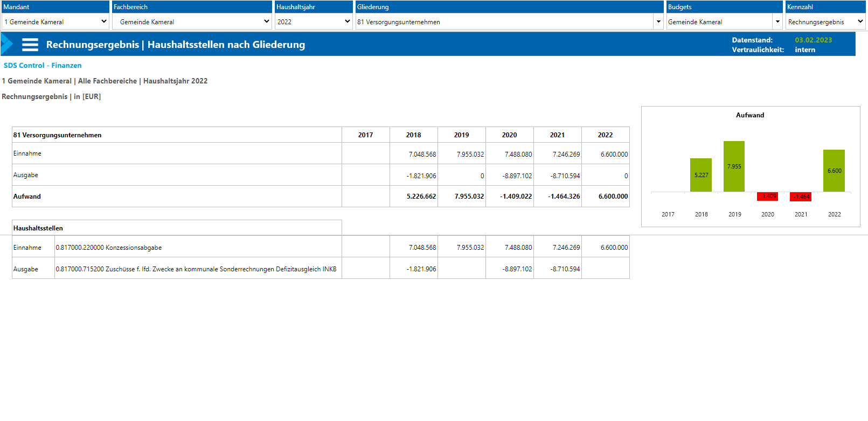Click the 2019 label on chart axis
The height and width of the screenshot is (421, 868).
[735, 214]
